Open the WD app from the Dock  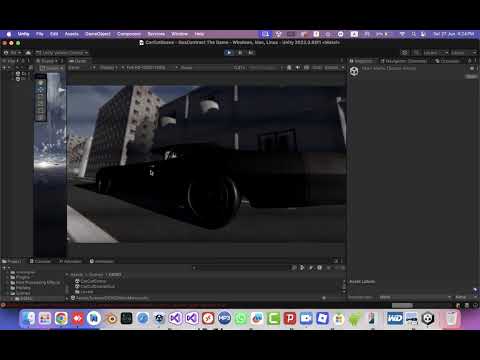point(395,319)
